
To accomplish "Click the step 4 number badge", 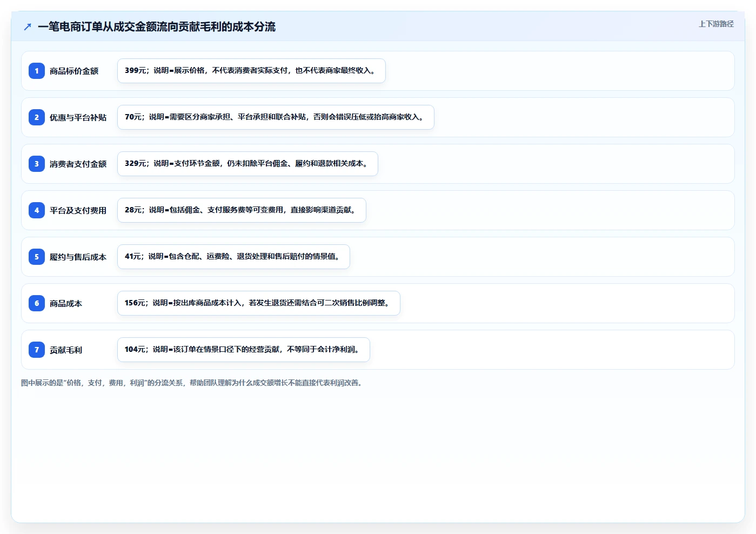I will click(37, 210).
